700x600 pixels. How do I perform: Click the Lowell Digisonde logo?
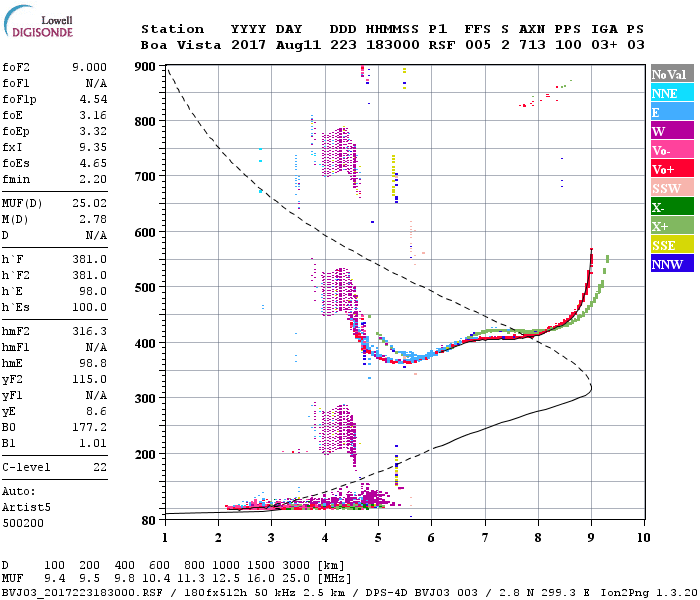coord(38,22)
